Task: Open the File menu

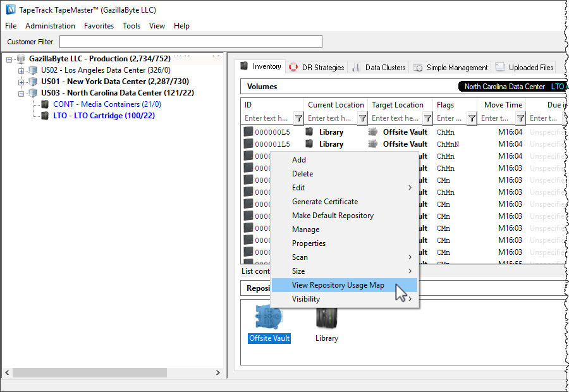Action: coord(11,26)
